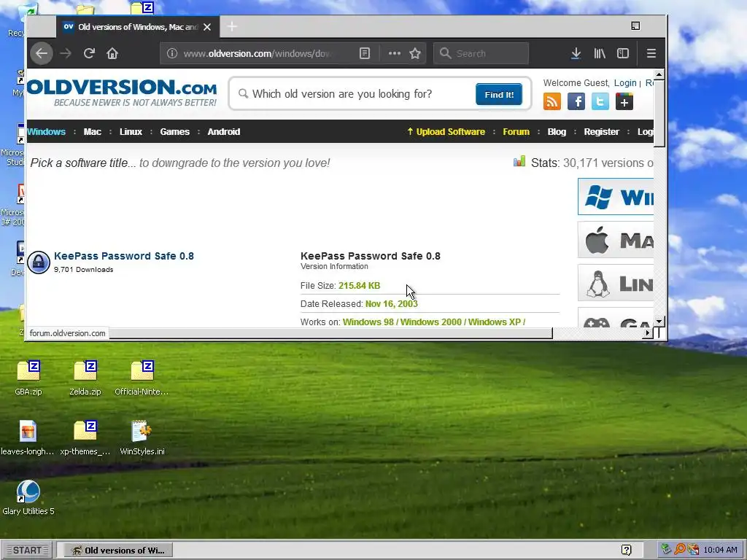Open the browser home page icon

pos(112,53)
